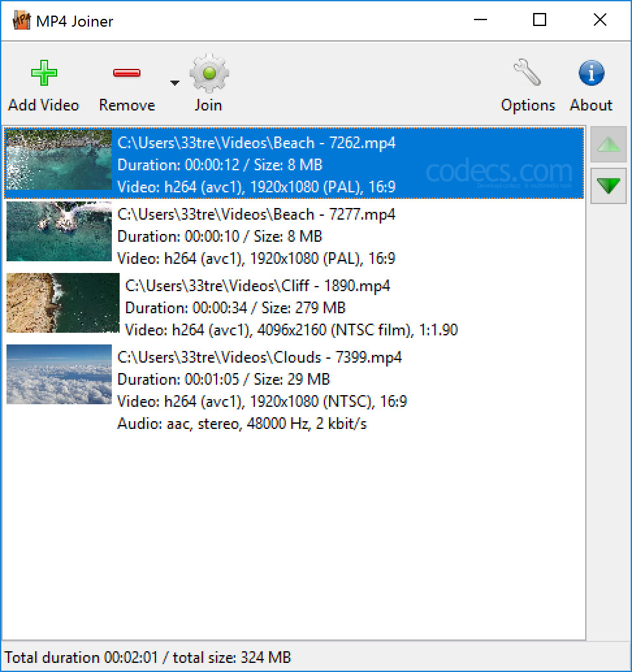Click 'Duration: 00:01:05 / Size: 29 MB' line
The height and width of the screenshot is (672, 632).
(224, 380)
